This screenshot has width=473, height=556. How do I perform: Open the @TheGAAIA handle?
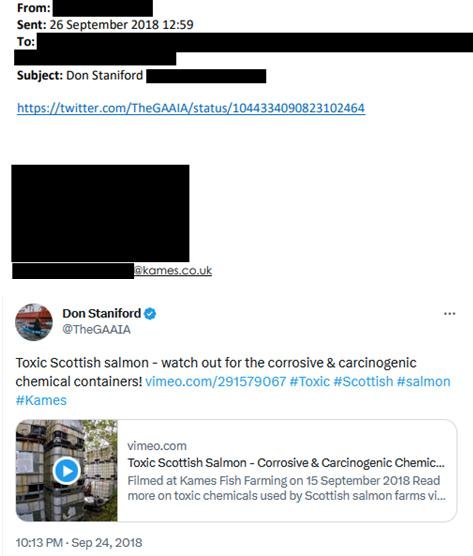(x=96, y=329)
